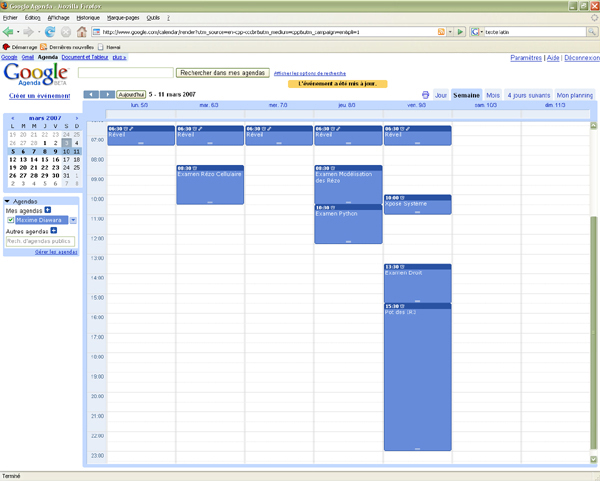This screenshot has height=481, width=600.
Task: Go to the previous week arrow
Action: pyautogui.click(x=92, y=95)
